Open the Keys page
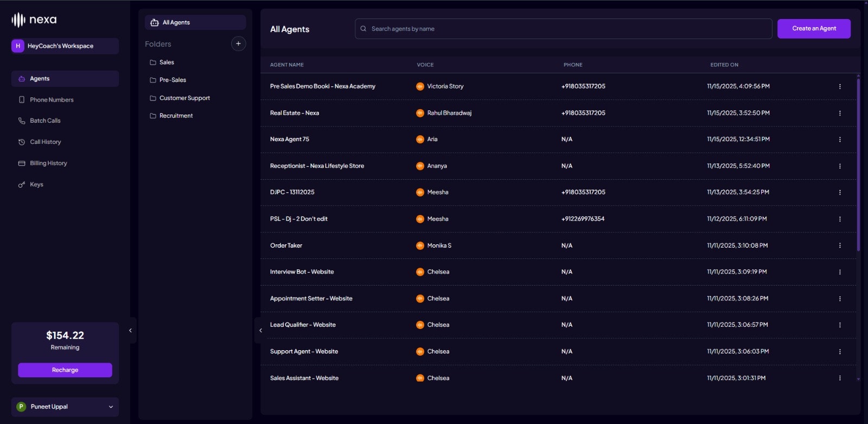This screenshot has width=868, height=424. point(65,185)
